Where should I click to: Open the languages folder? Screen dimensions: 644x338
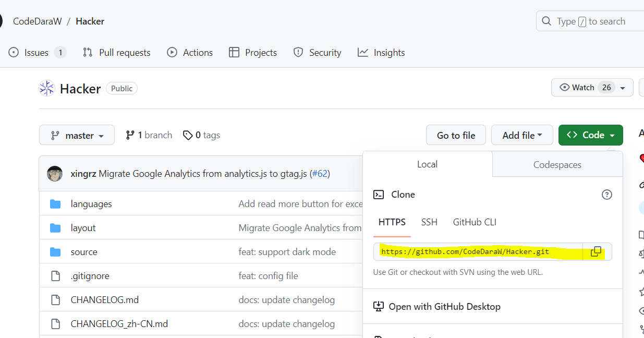tap(91, 204)
